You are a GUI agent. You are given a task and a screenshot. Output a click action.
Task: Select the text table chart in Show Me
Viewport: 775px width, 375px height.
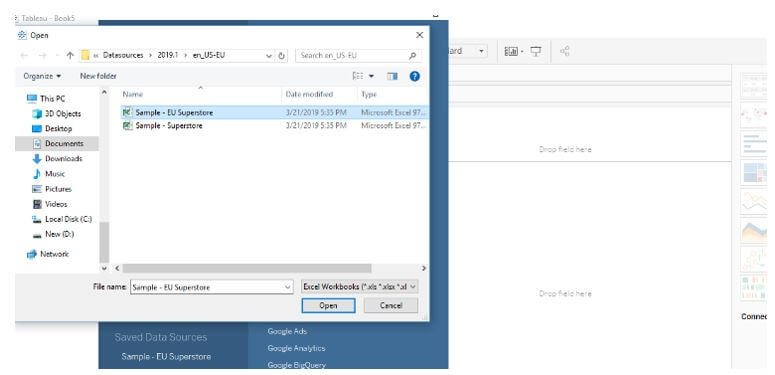pos(753,86)
